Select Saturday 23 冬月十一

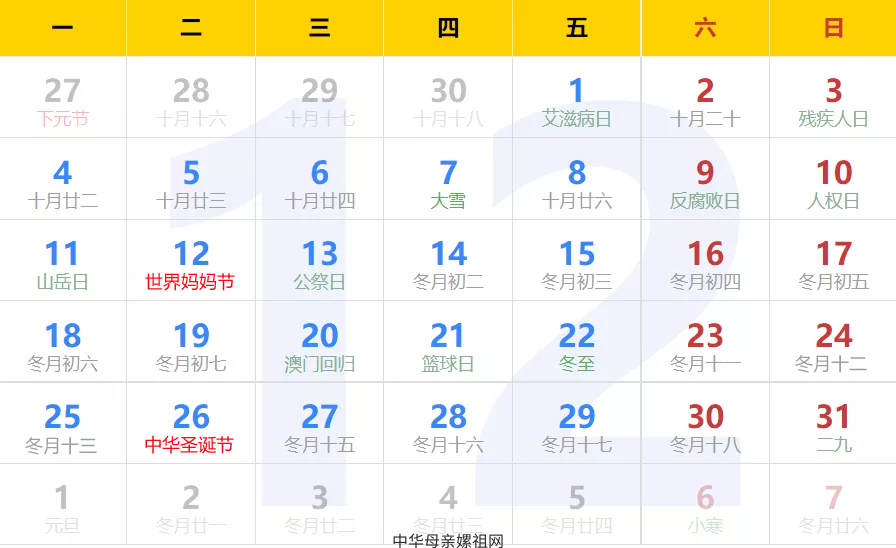[x=705, y=342]
